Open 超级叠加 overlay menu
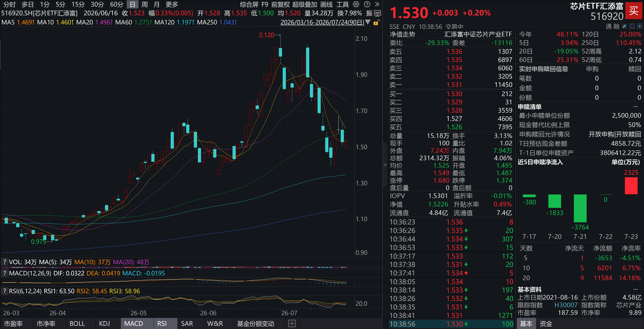The height and width of the screenshot is (329, 644). [305, 4]
